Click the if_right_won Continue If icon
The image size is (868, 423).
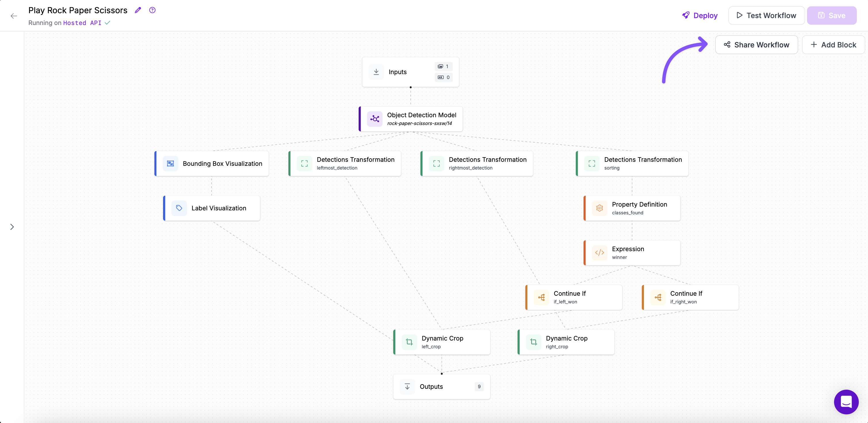point(658,297)
